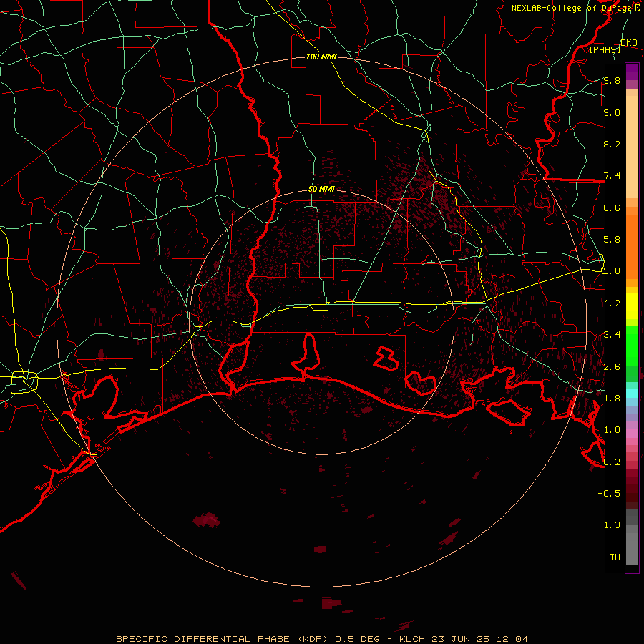Viewport: 644px width, 644px height.
Task: Click the yellow segment of color bar
Action: point(632,306)
